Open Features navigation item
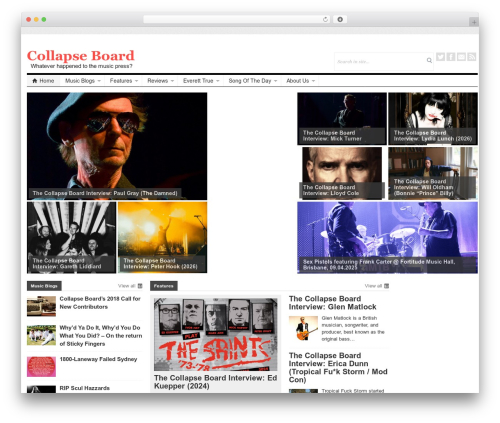Screen dimensions: 500x423 121,81
